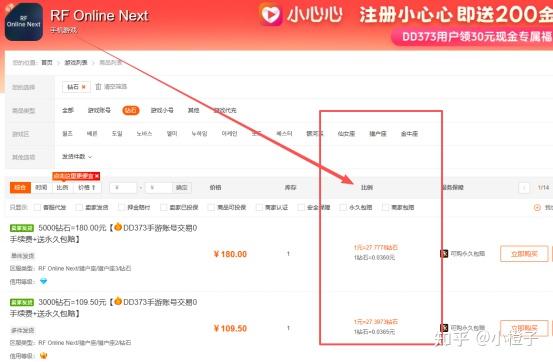Enable the 押金赔付 checkbox
Screen dimensions: 553x362
pyautogui.click(x=121, y=207)
